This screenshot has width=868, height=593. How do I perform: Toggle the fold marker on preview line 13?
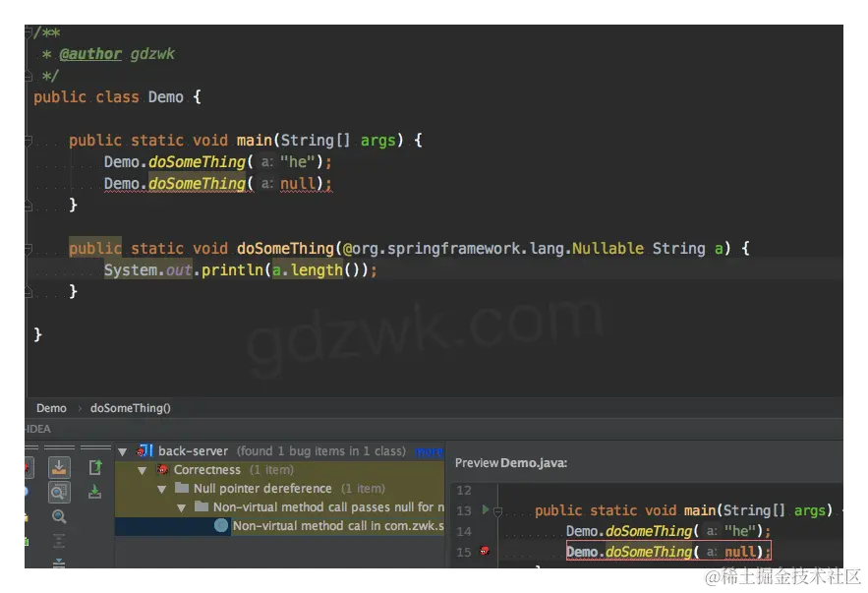coord(497,511)
